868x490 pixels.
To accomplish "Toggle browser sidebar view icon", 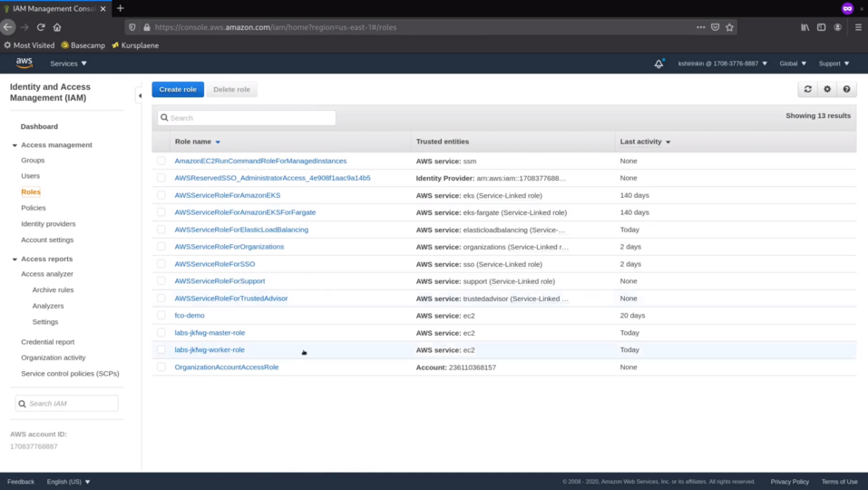I will 822,27.
